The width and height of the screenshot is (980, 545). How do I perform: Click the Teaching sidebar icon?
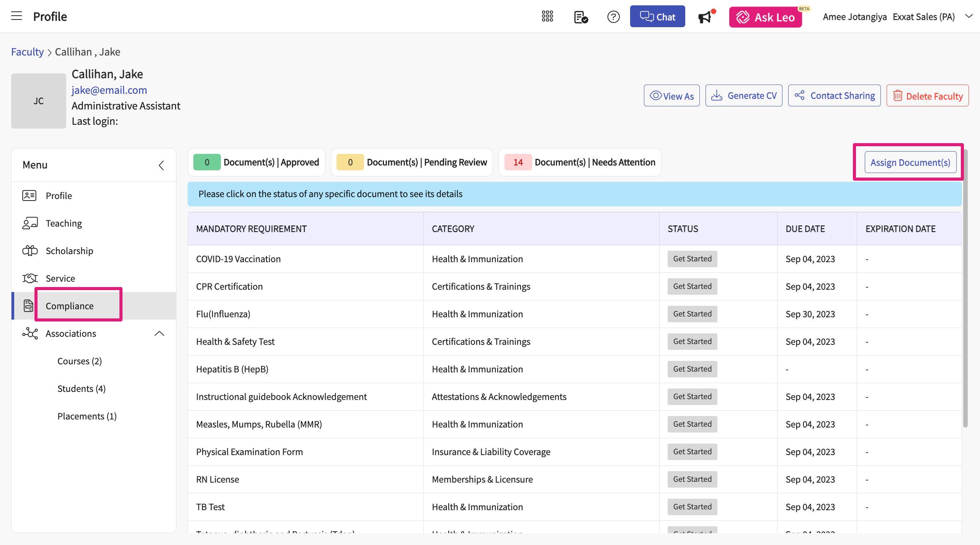(x=30, y=223)
